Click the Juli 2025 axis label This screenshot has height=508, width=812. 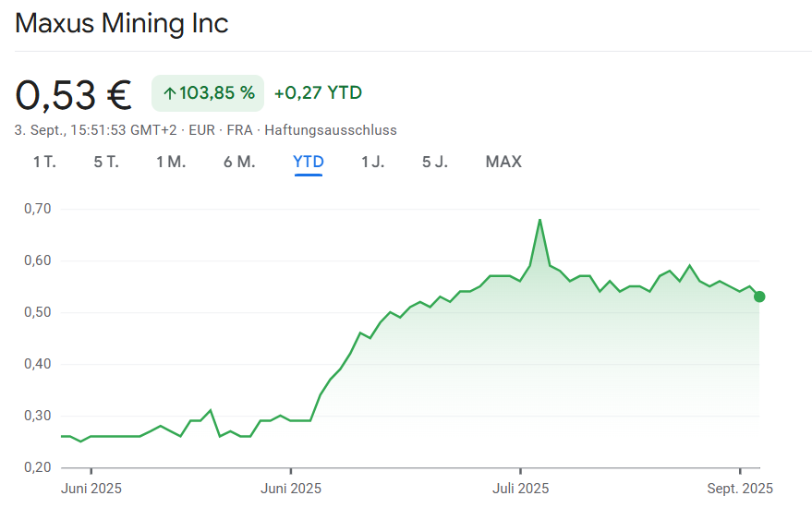520,489
